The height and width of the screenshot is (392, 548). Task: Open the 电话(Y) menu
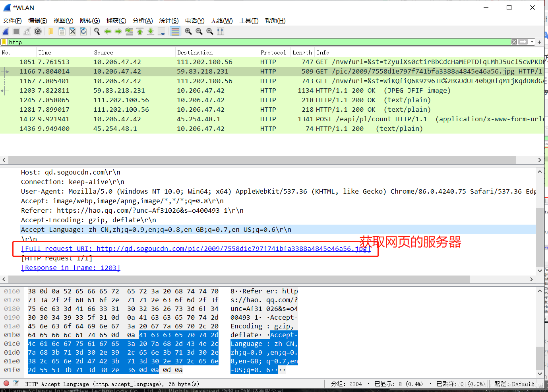pos(195,21)
